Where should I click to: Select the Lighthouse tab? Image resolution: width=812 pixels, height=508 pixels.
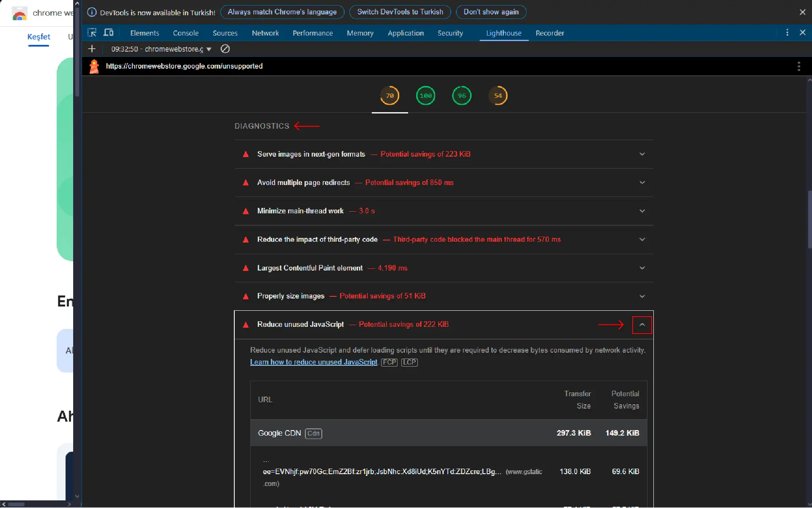pos(504,33)
